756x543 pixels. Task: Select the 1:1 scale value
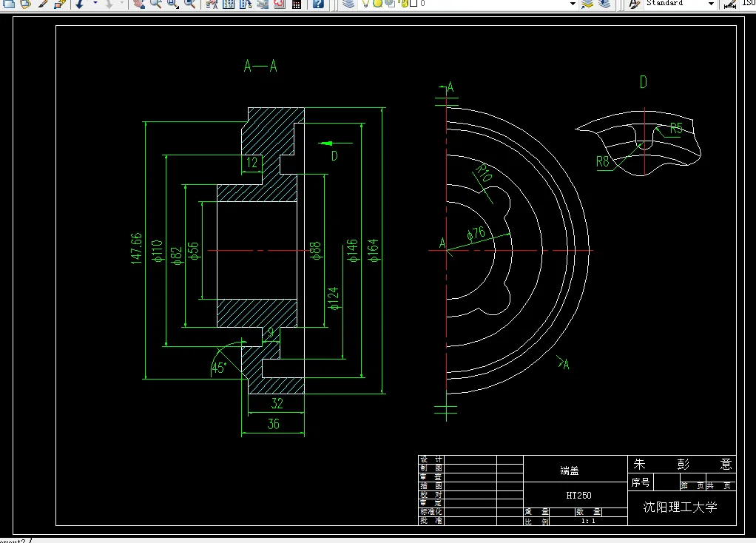[588, 522]
